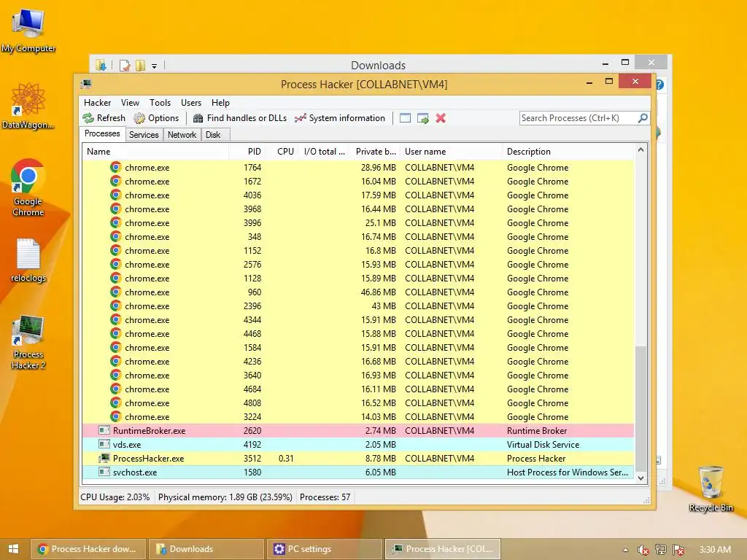Sort by Description column header
This screenshot has height=560, width=747.
click(568, 152)
